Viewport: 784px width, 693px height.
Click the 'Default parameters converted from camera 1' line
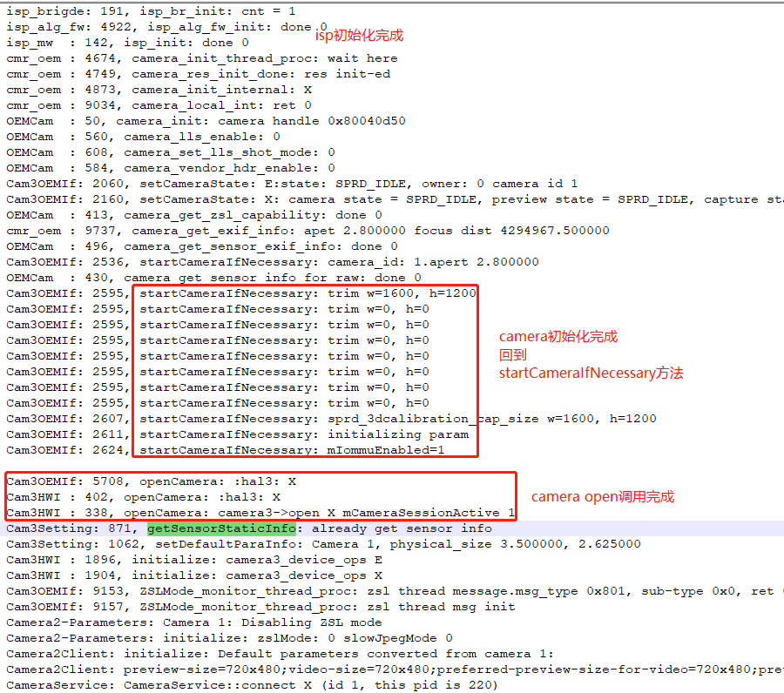click(280, 654)
